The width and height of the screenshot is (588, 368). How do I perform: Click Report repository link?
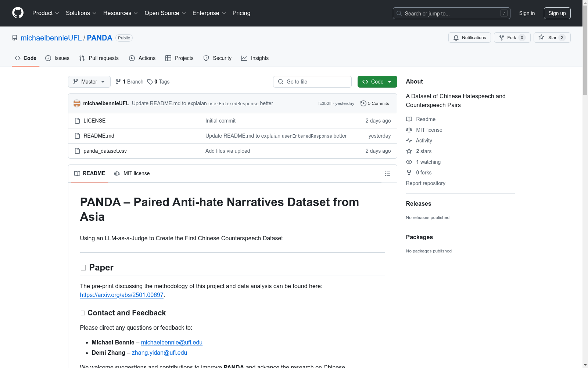click(426, 183)
